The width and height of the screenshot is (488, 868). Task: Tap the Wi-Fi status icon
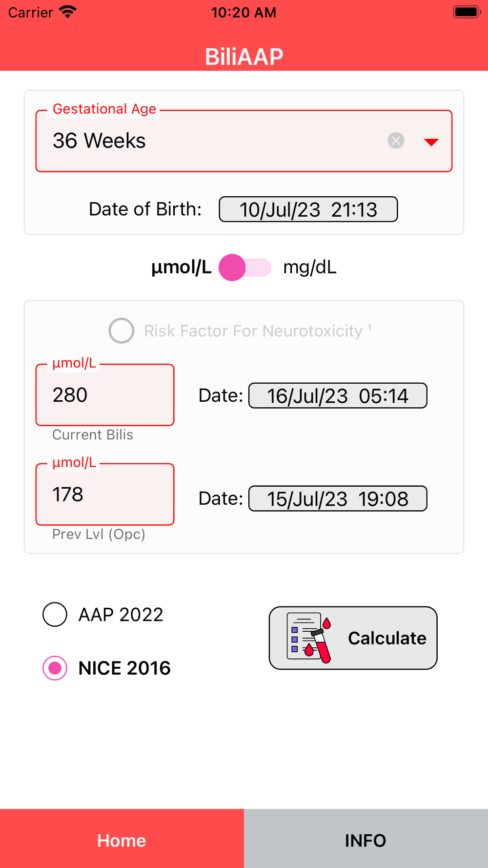click(x=68, y=12)
